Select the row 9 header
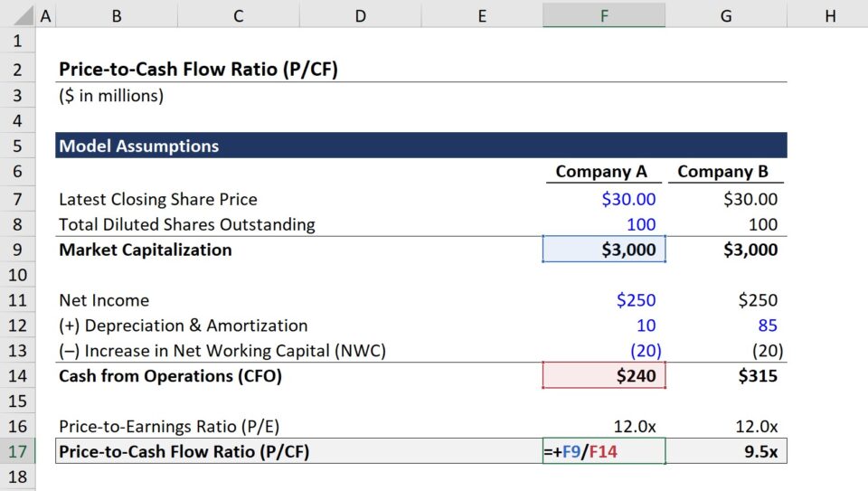The image size is (868, 491). (18, 250)
